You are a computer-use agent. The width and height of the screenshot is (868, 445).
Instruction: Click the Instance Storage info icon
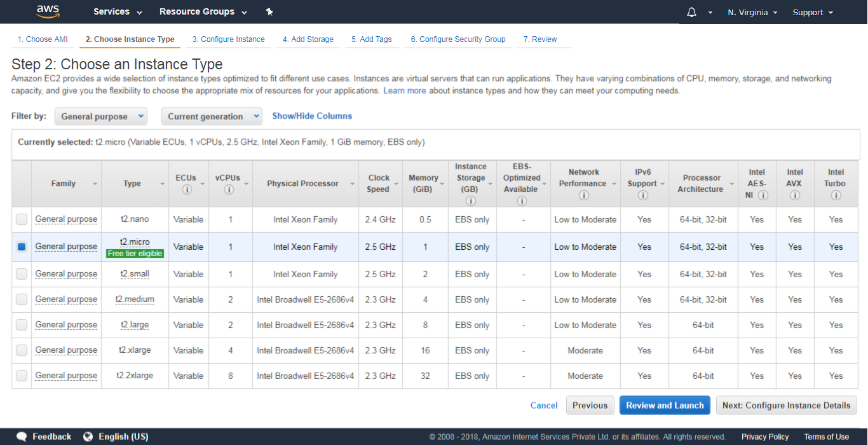pos(471,201)
